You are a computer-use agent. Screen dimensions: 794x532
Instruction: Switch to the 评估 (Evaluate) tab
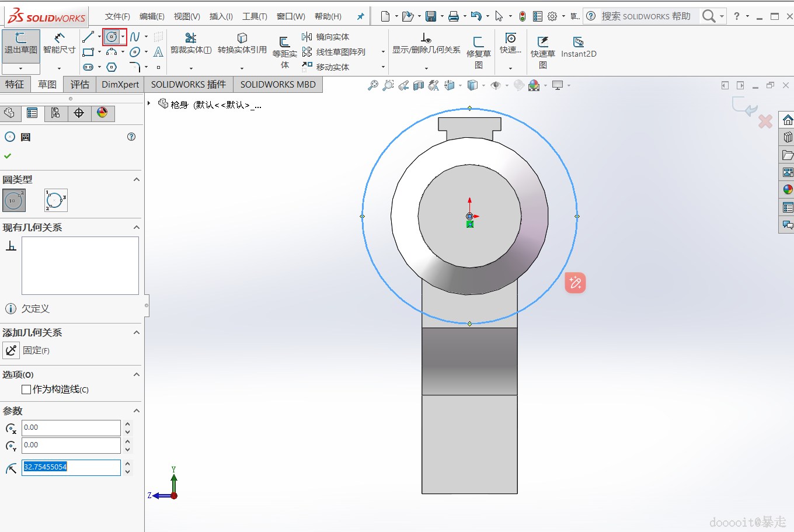80,85
